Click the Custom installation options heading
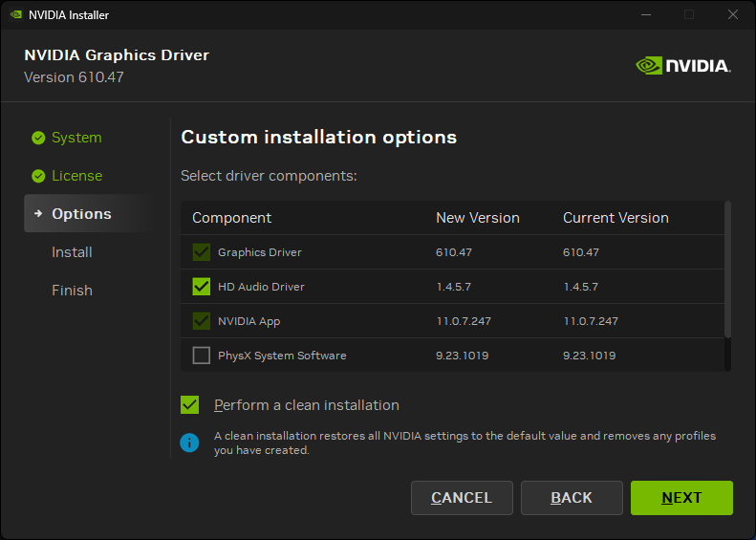756x540 pixels. click(318, 138)
